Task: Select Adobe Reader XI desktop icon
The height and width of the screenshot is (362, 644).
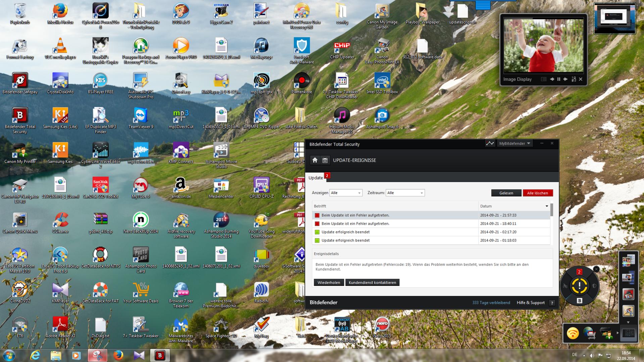Action: click(60, 328)
